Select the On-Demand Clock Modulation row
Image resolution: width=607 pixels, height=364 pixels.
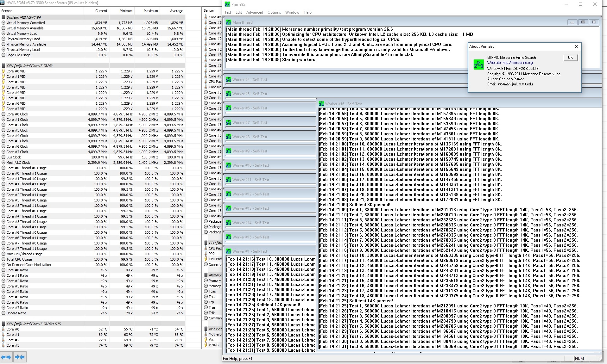click(x=93, y=265)
